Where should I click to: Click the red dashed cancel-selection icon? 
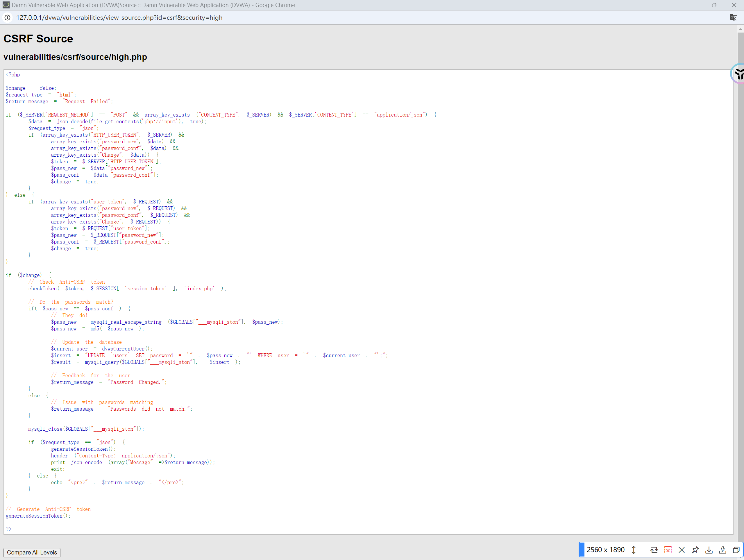[x=668, y=550]
